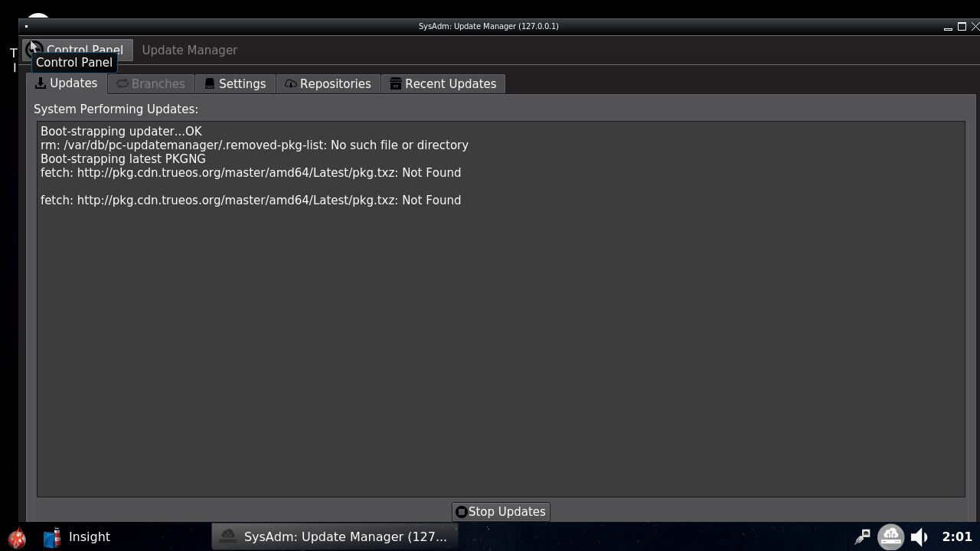Click the window menu icon in title bar

(26, 27)
